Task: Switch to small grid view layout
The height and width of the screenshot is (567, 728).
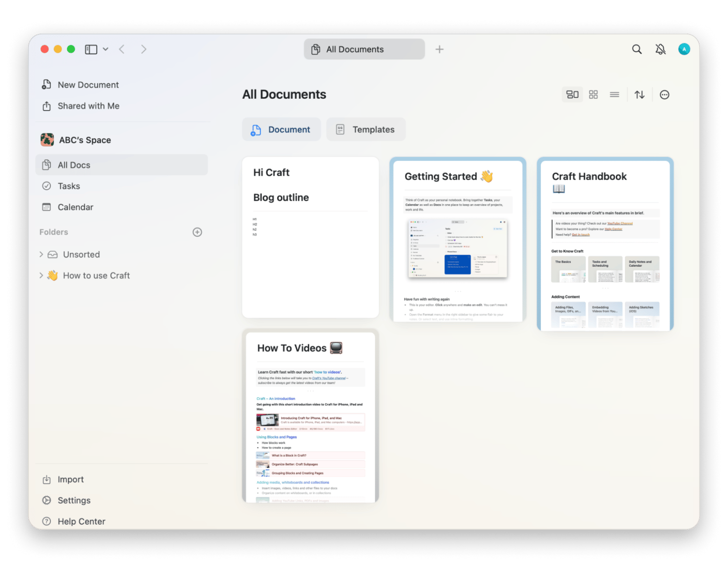Action: coord(593,95)
